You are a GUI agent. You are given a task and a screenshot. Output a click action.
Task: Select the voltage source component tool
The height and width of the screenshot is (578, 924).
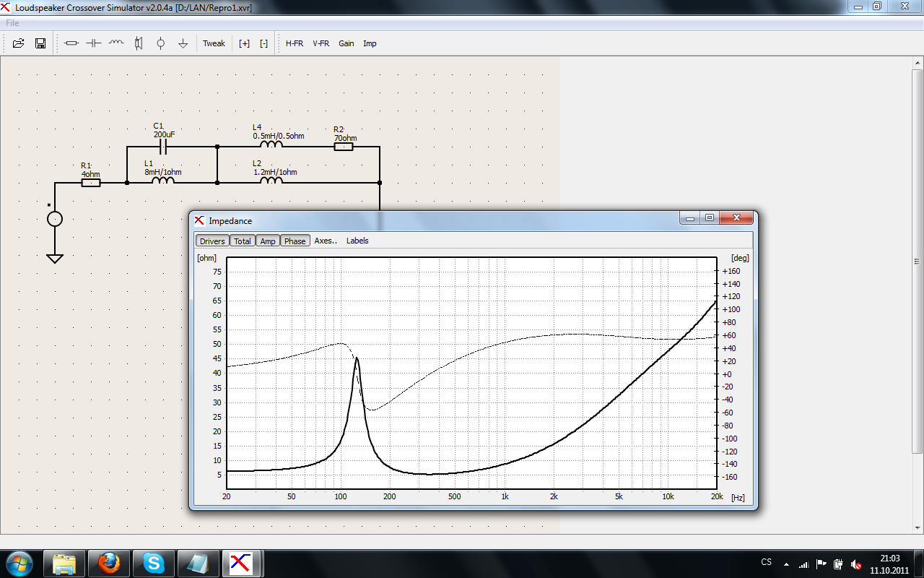click(x=160, y=43)
